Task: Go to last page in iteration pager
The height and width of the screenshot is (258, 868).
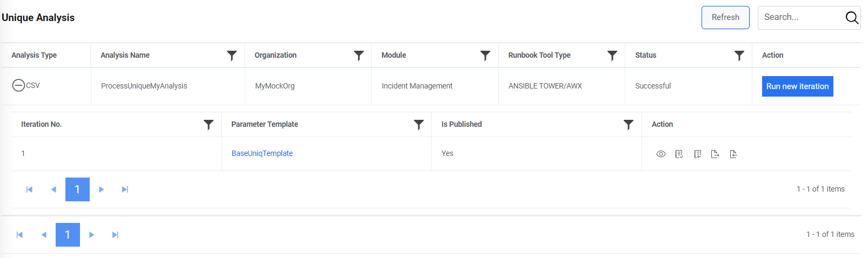Action: pos(125,189)
